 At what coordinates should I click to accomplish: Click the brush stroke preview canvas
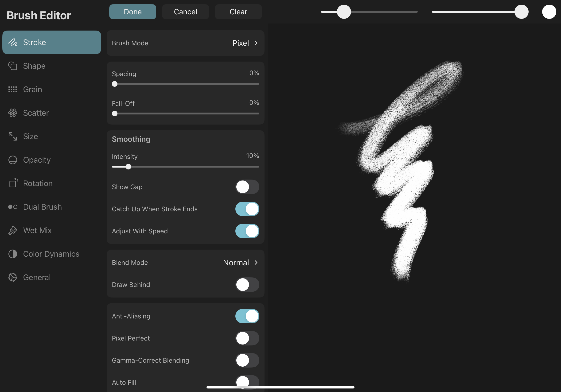tap(414, 208)
